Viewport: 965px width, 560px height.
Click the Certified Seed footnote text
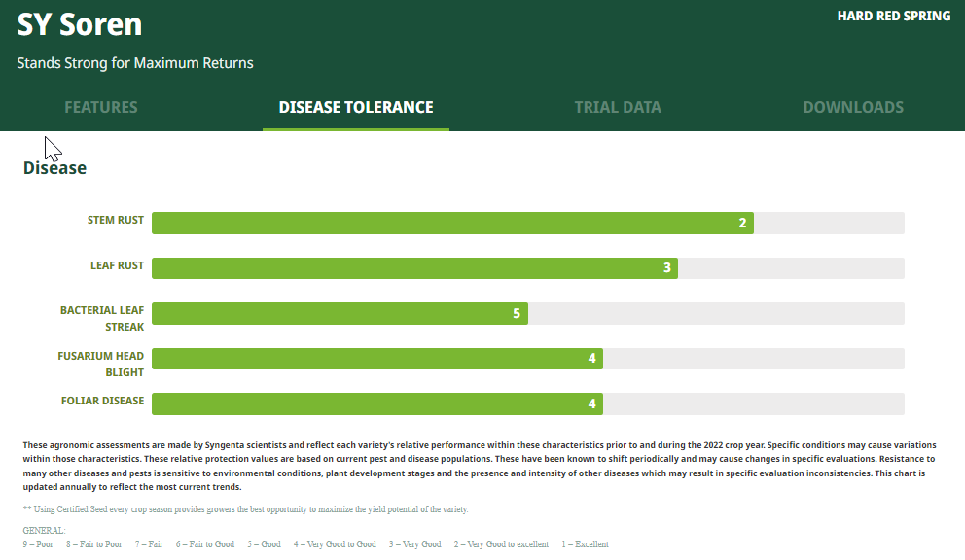pyautogui.click(x=245, y=509)
